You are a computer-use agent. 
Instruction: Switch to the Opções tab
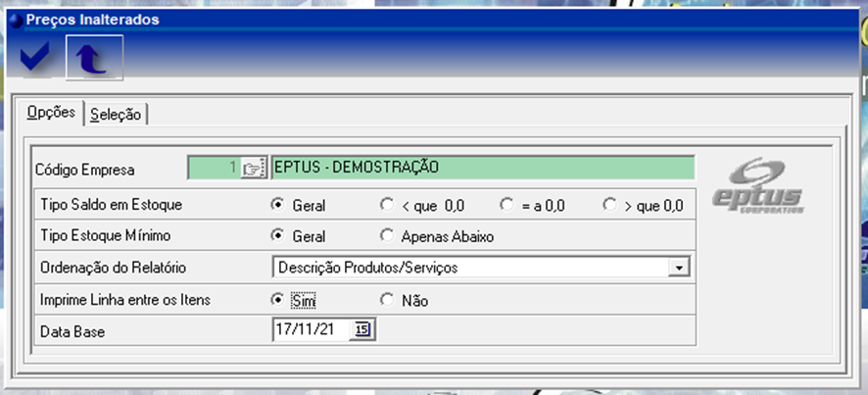point(51,114)
